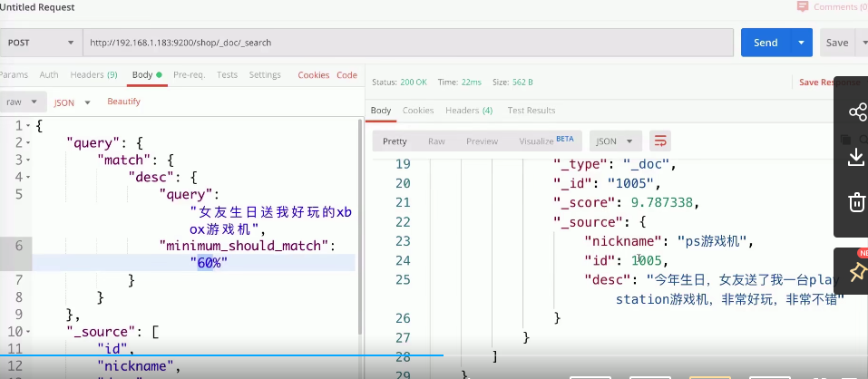
Task: Open the Pre-req. tab
Action: click(x=189, y=74)
